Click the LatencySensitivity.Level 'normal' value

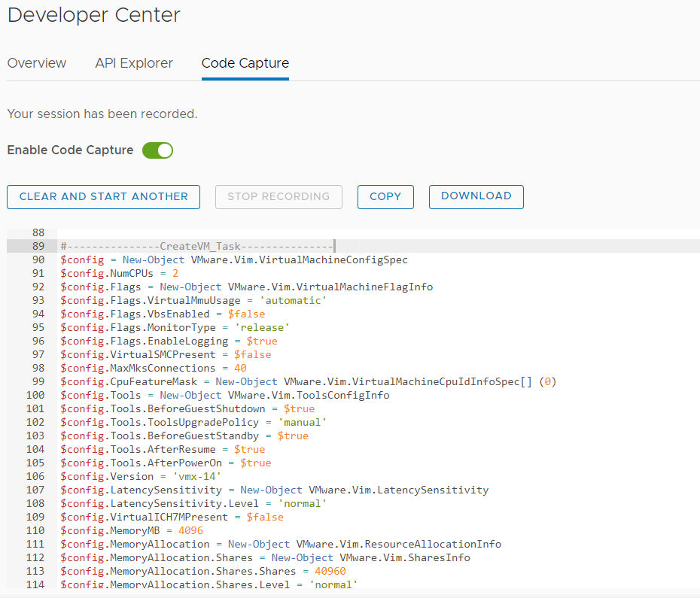303,504
